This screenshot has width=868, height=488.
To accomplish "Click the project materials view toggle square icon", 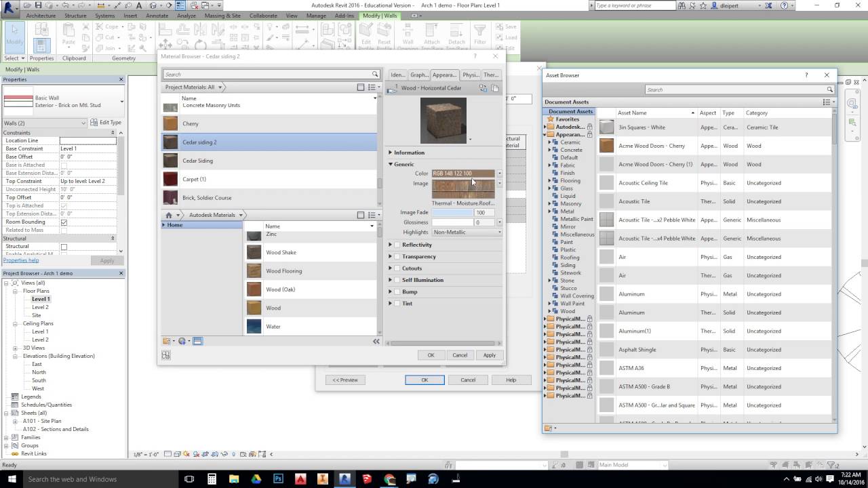I will [361, 87].
